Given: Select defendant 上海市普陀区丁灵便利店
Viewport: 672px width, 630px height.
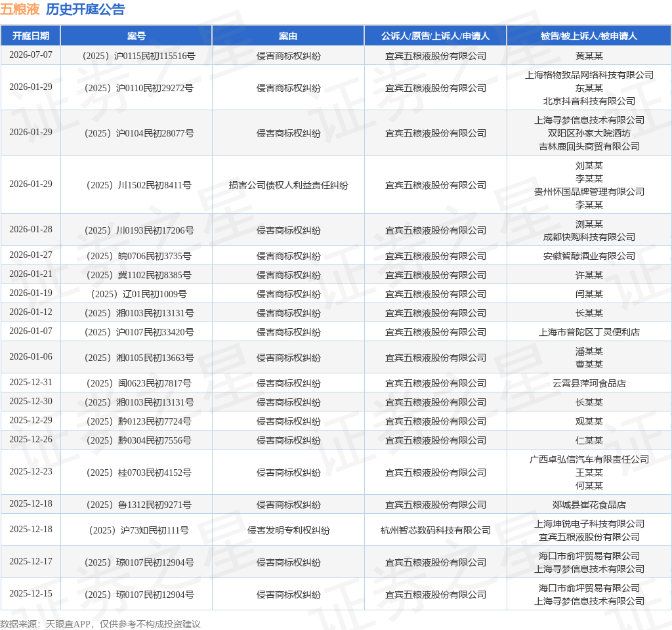Looking at the screenshot, I should 589,332.
